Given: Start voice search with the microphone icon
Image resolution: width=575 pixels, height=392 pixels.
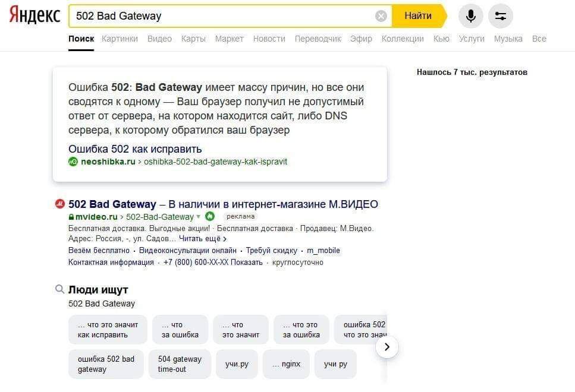Looking at the screenshot, I should click(x=470, y=16).
